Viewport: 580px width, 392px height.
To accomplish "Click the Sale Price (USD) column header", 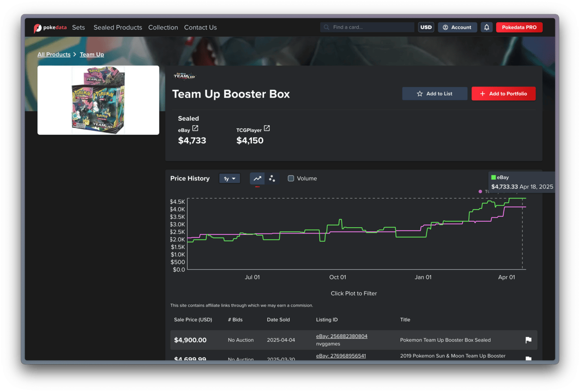I will pos(193,320).
